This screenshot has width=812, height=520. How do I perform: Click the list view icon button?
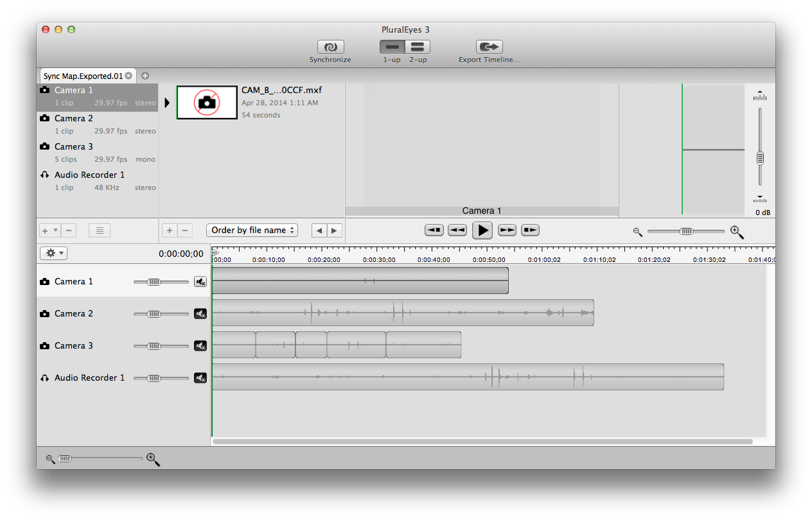[x=100, y=230]
